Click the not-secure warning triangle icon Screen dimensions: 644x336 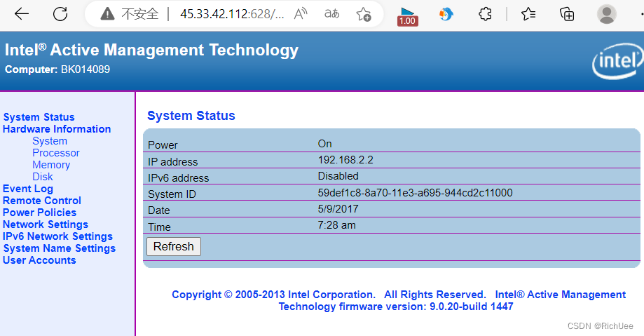[107, 15]
